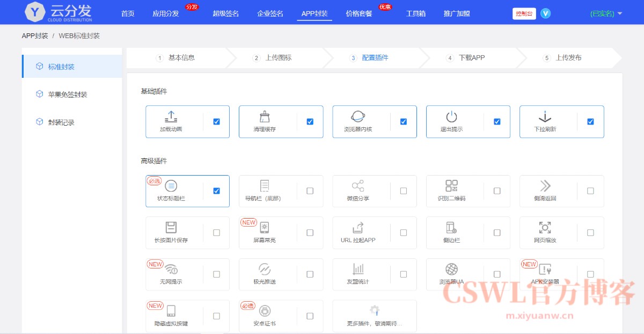The image size is (644, 334).
Task: Click the APP封装 breadcrumb link
Action: click(35, 36)
